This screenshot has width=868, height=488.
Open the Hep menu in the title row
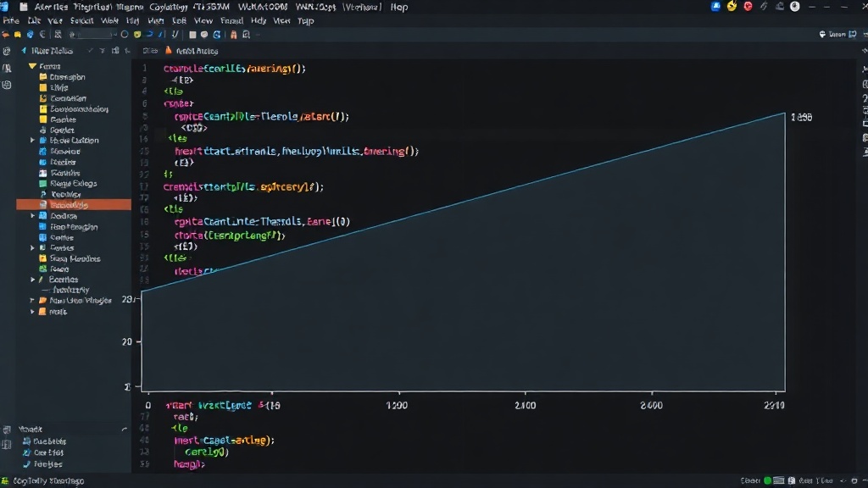point(399,7)
